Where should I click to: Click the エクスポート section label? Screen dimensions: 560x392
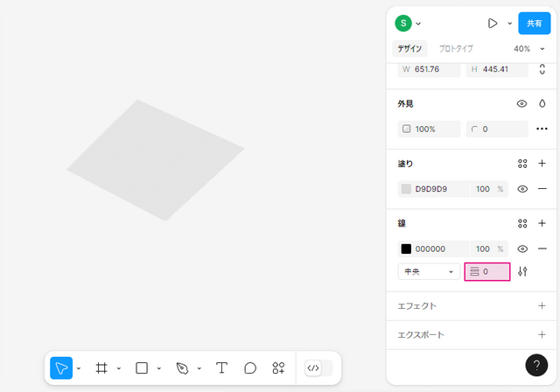click(x=421, y=335)
